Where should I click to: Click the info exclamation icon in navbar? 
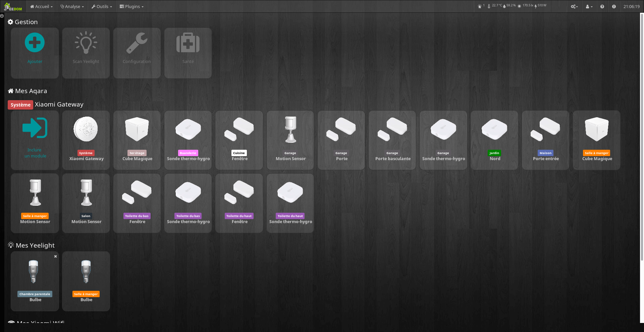(613, 6)
